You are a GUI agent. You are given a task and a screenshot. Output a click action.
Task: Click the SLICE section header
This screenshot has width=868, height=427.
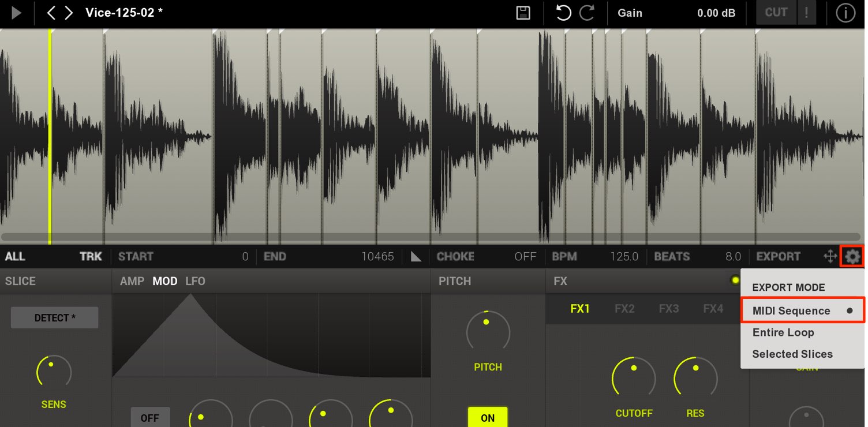click(20, 281)
